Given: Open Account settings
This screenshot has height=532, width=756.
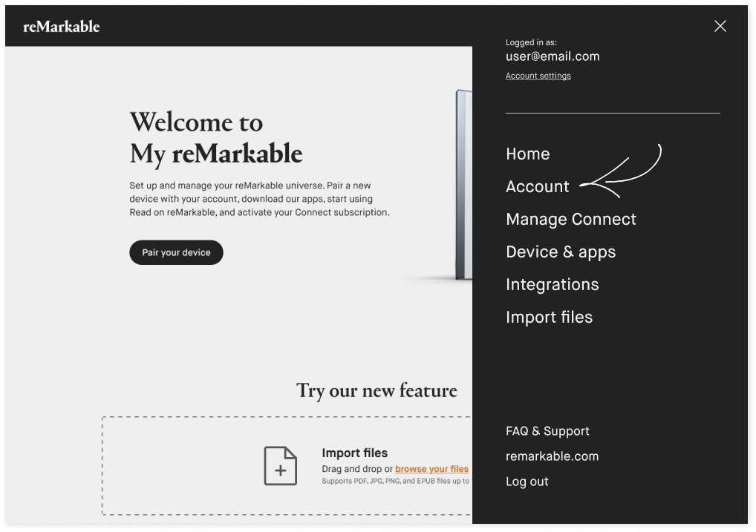Looking at the screenshot, I should point(538,75).
